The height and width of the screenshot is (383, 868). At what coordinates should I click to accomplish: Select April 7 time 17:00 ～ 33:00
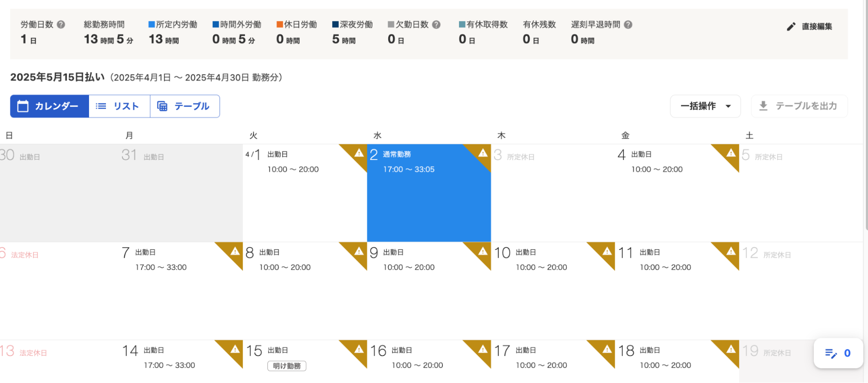[161, 267]
